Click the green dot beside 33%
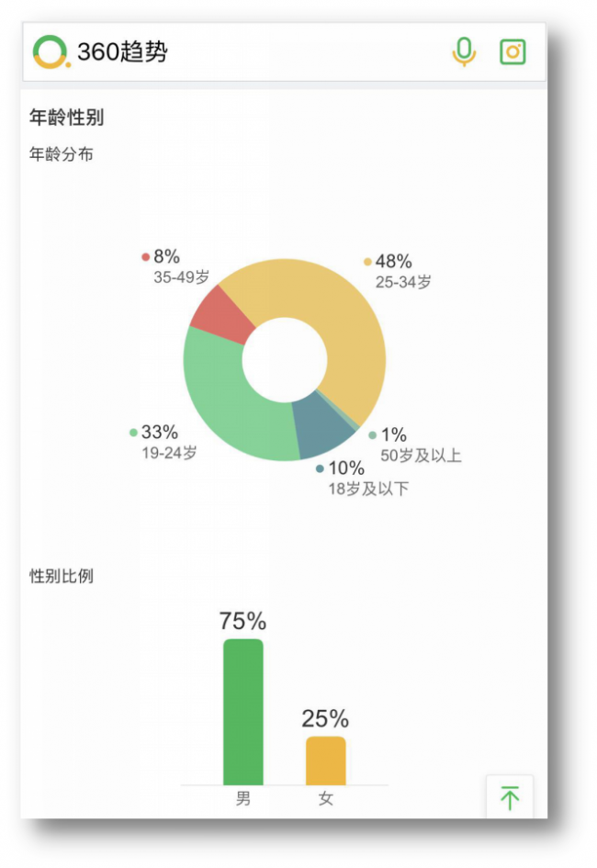This screenshot has width=597, height=868. point(133,433)
